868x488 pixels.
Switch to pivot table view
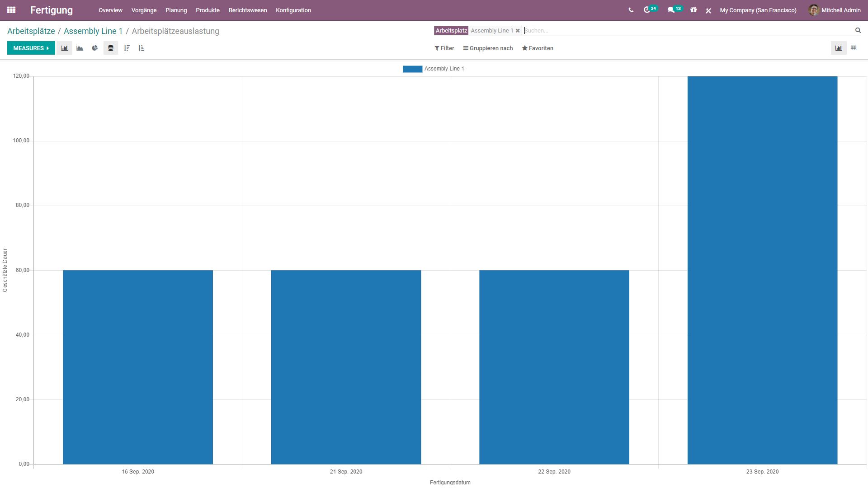click(x=854, y=48)
